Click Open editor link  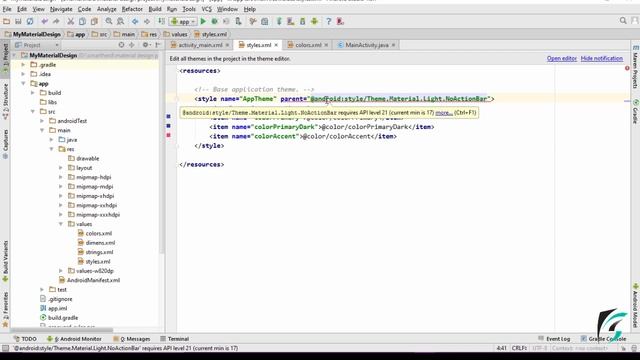click(562, 58)
